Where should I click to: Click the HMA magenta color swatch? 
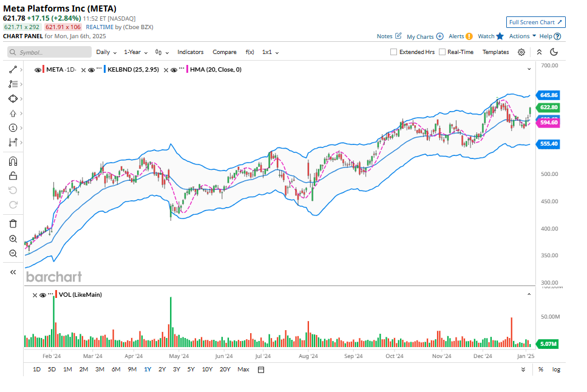click(x=187, y=70)
